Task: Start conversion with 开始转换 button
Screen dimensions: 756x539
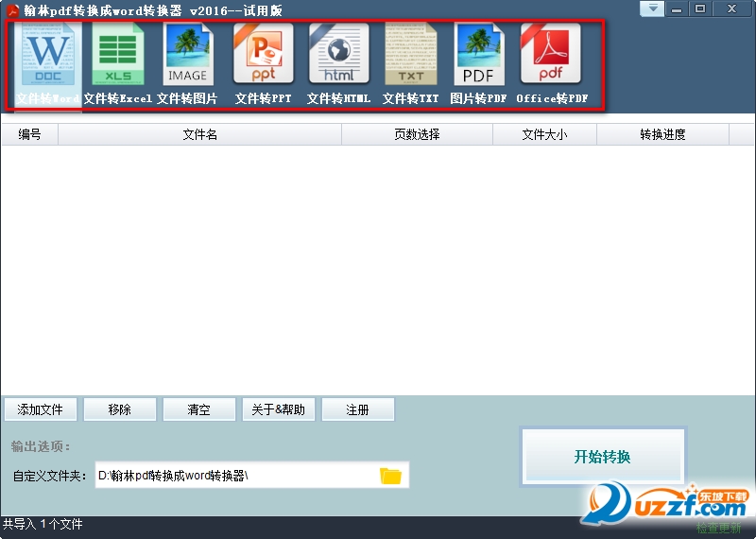Action: click(x=602, y=457)
